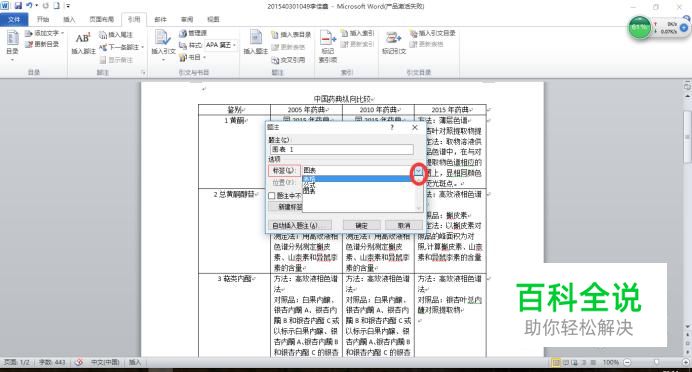Click the new blank document icon in quick access toolbar

pos(56,6)
